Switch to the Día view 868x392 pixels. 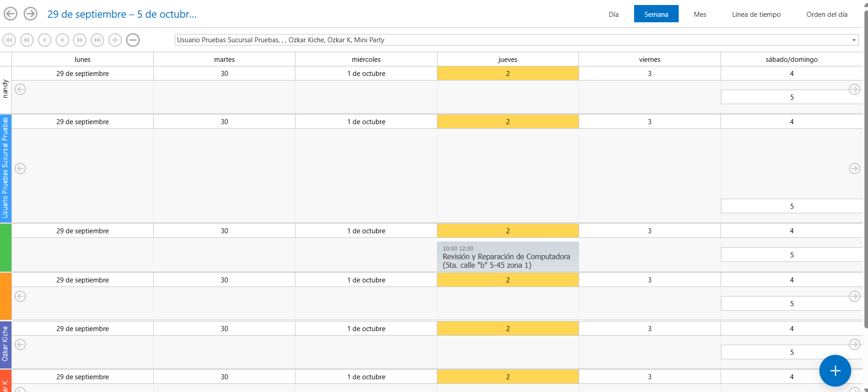click(614, 14)
